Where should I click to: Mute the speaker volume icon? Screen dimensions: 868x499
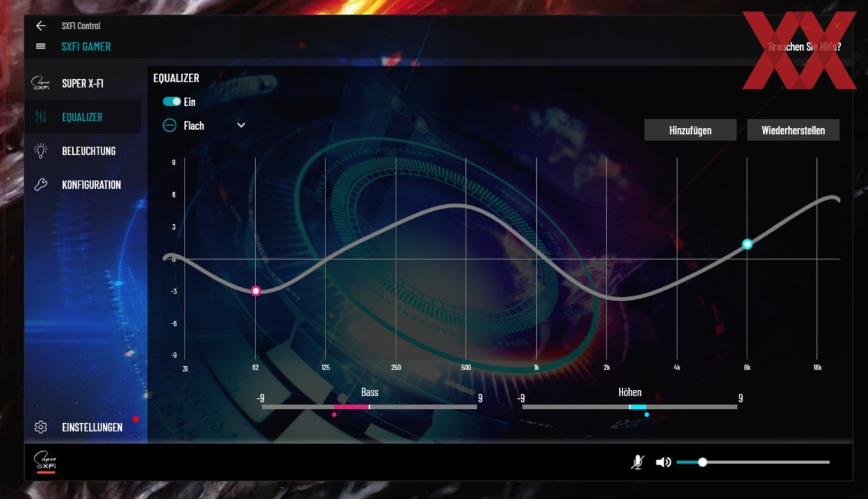[x=664, y=462]
